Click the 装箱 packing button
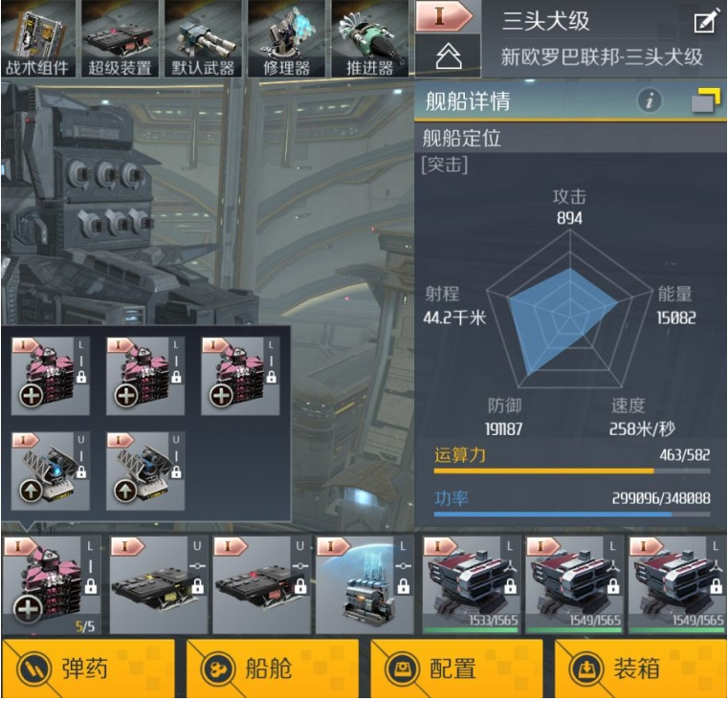This screenshot has width=728, height=701. pos(641,669)
